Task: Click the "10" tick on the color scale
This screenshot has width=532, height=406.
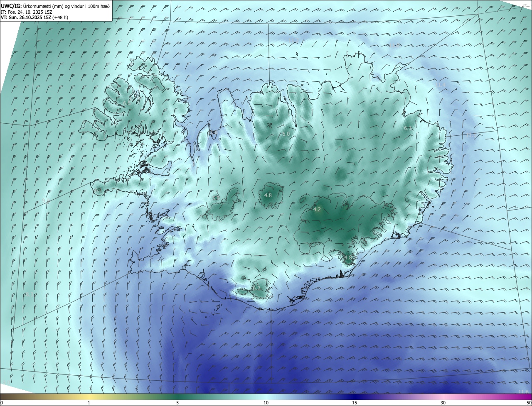Action: coord(266,403)
